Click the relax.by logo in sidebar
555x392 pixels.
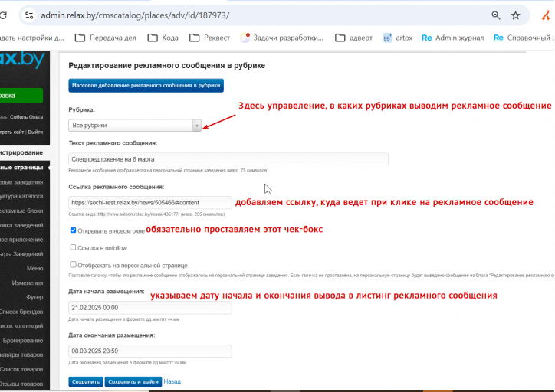[22, 60]
